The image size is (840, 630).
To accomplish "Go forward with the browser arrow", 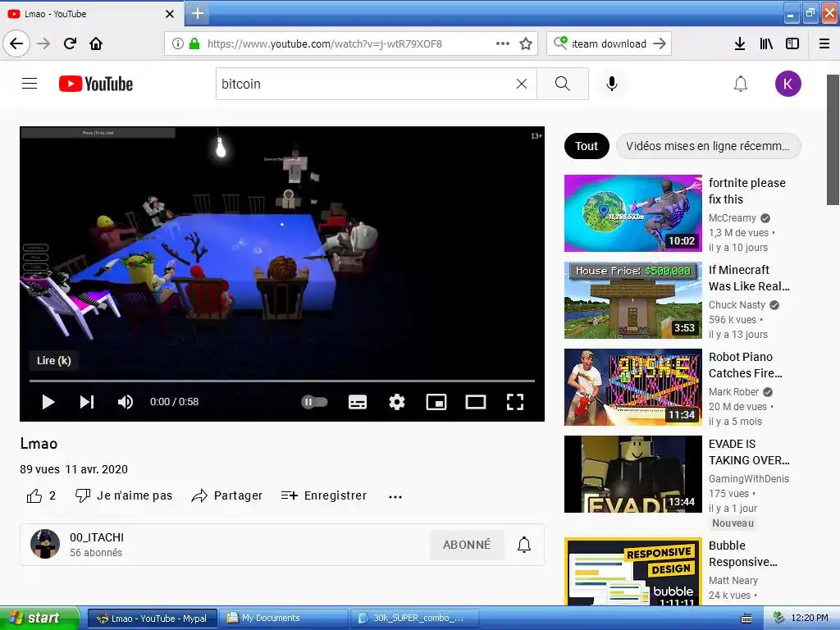I will 43,43.
